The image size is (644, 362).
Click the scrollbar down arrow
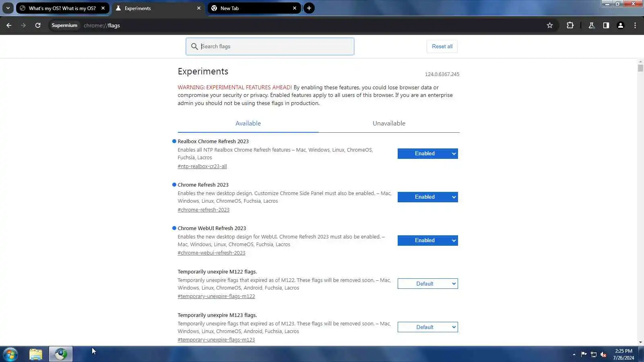(640, 343)
